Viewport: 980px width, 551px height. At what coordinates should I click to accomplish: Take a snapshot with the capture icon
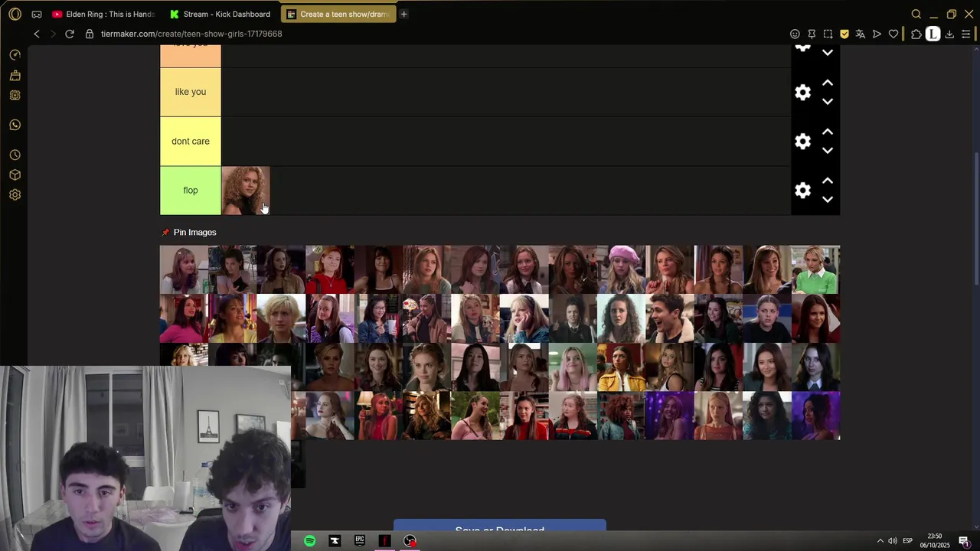(x=828, y=34)
